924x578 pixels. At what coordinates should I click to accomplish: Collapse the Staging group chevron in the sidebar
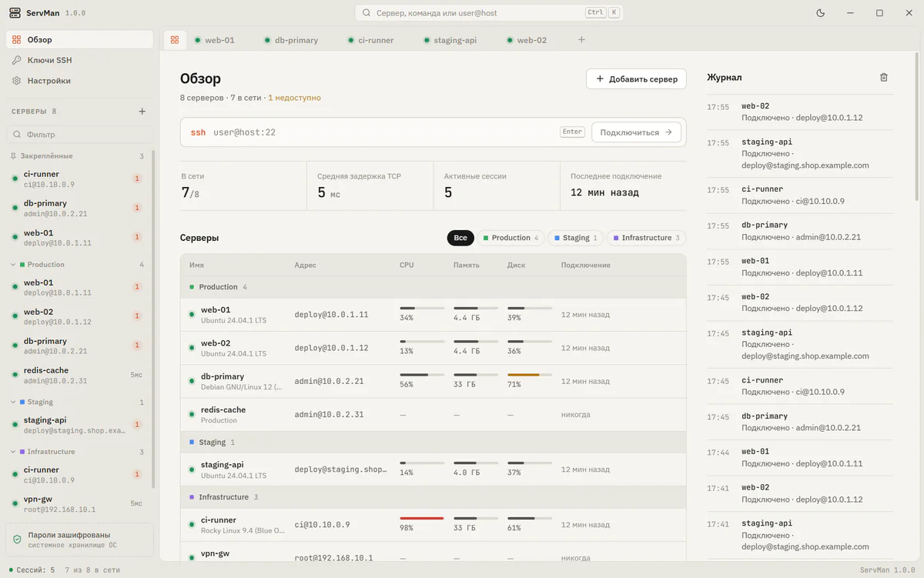pos(13,403)
